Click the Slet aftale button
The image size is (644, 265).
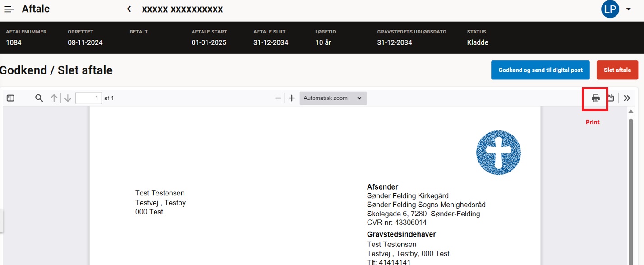(617, 70)
